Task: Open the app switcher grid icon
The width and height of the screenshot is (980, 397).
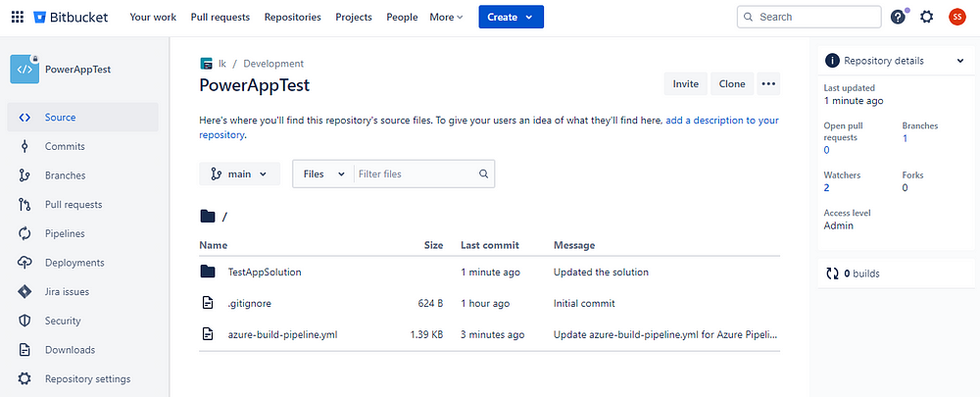Action: 16,17
